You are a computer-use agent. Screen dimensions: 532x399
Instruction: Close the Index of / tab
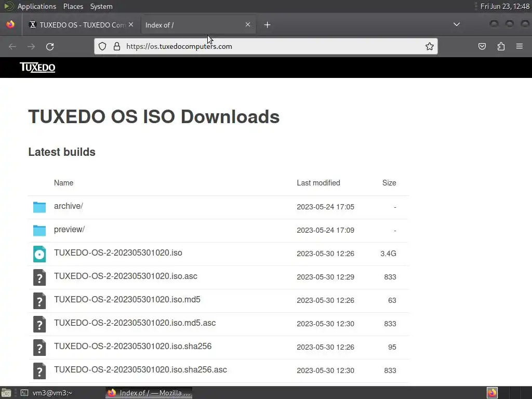click(x=248, y=24)
